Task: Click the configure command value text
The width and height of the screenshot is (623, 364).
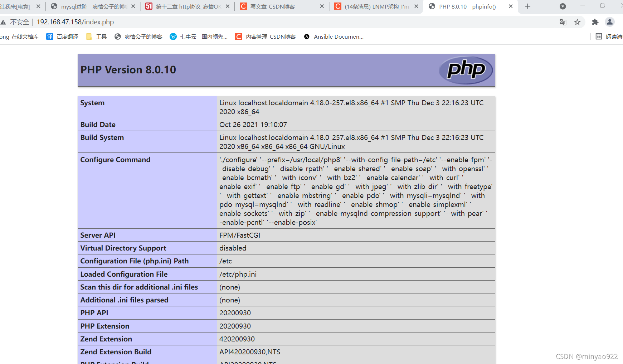Action: [x=356, y=191]
